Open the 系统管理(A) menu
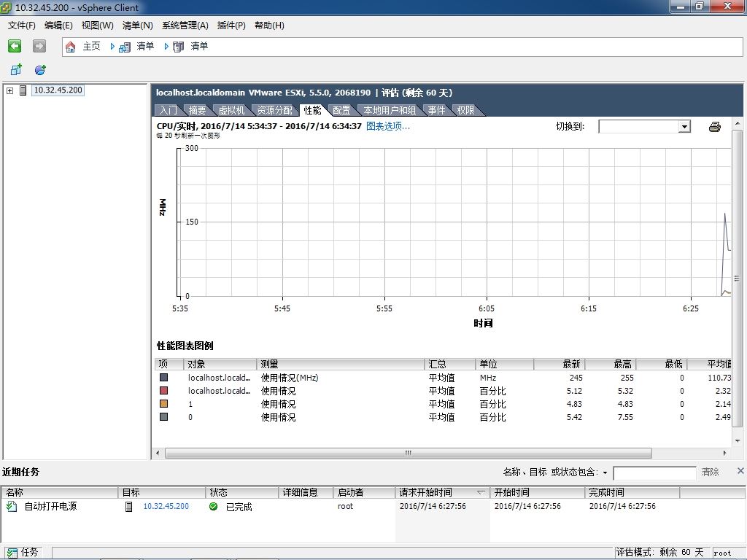 click(185, 26)
